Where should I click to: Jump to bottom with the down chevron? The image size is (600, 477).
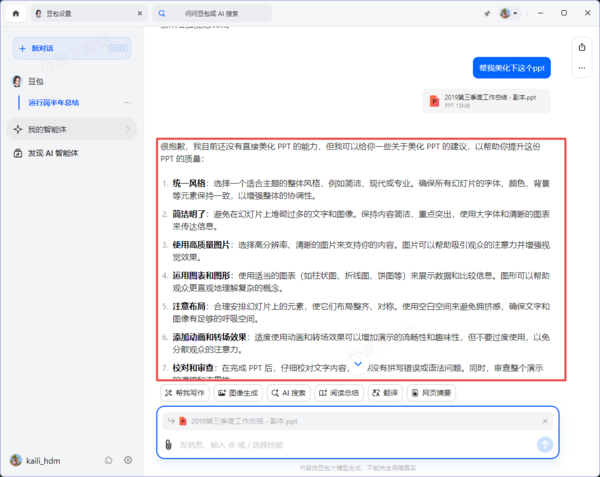click(x=358, y=364)
